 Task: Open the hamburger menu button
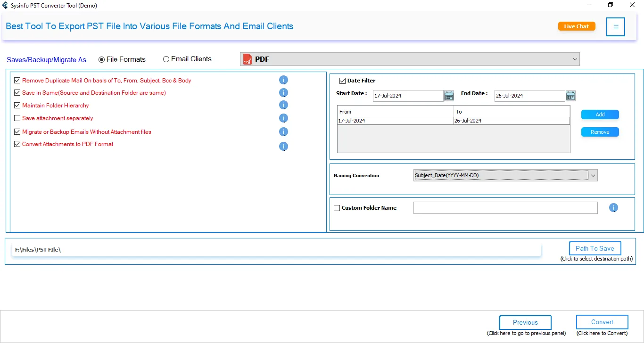click(616, 27)
